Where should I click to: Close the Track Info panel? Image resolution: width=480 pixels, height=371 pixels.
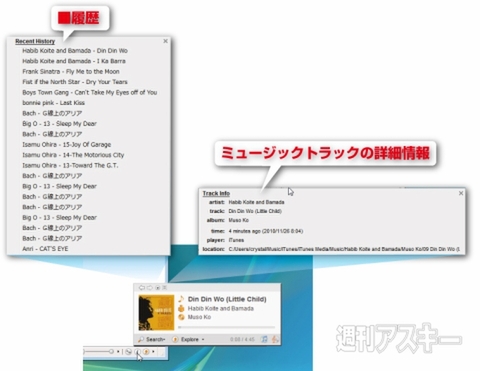tap(461, 193)
